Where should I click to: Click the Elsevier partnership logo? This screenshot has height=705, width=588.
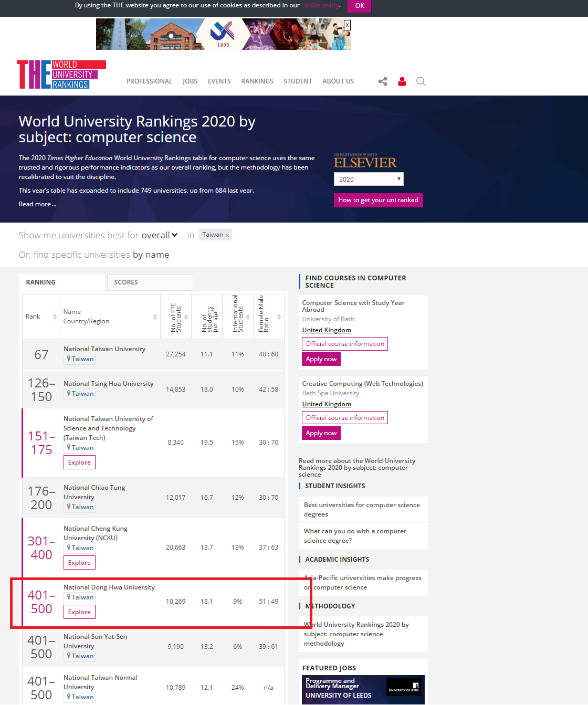point(365,161)
